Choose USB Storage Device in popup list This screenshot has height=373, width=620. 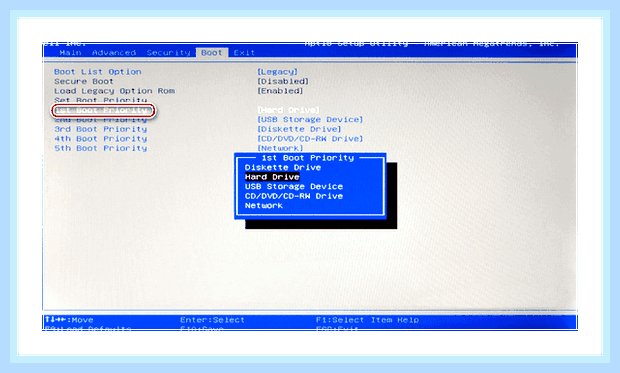[294, 186]
